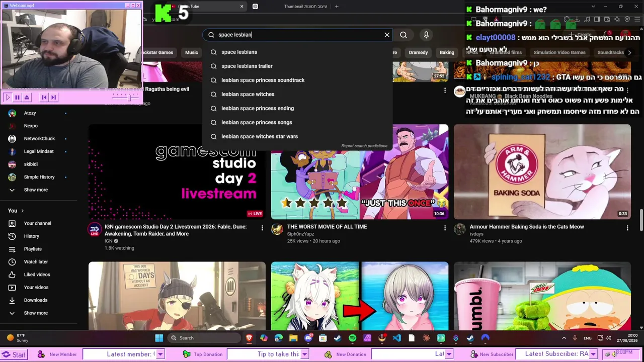
Task: Pick 'lesbian space princess songs' suggestion
Action: click(x=297, y=122)
